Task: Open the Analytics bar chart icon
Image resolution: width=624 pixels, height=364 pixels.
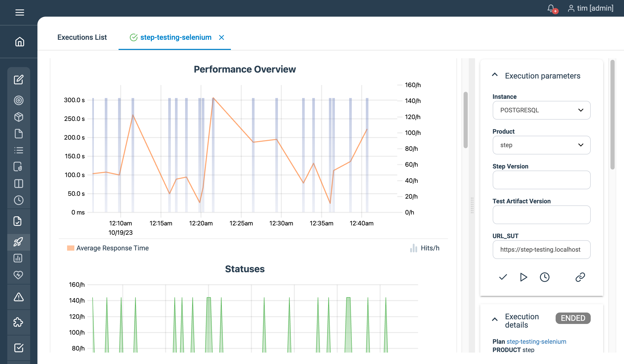Action: pos(19,258)
